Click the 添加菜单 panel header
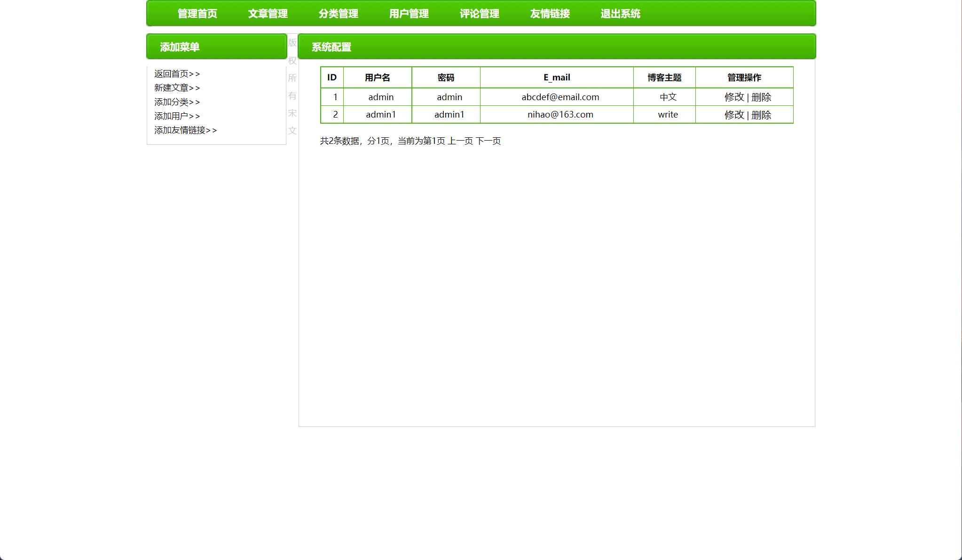 216,47
